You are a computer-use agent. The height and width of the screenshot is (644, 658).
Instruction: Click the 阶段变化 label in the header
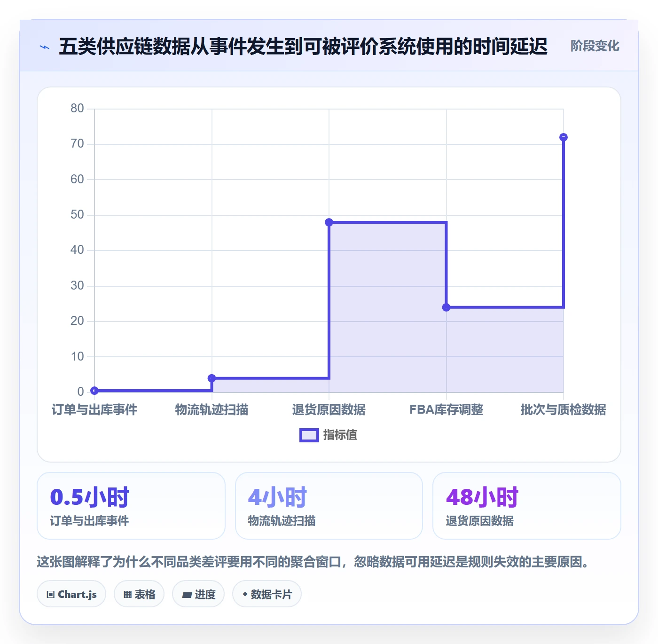(595, 46)
